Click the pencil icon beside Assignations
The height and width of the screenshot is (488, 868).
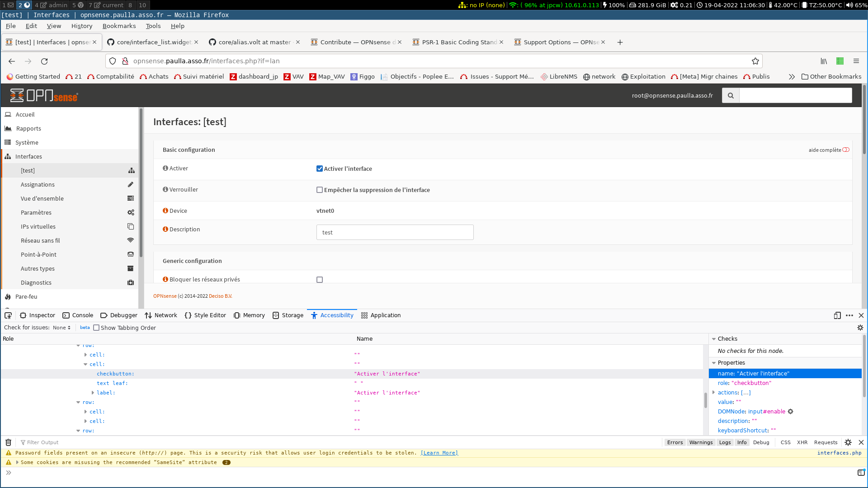(131, 184)
